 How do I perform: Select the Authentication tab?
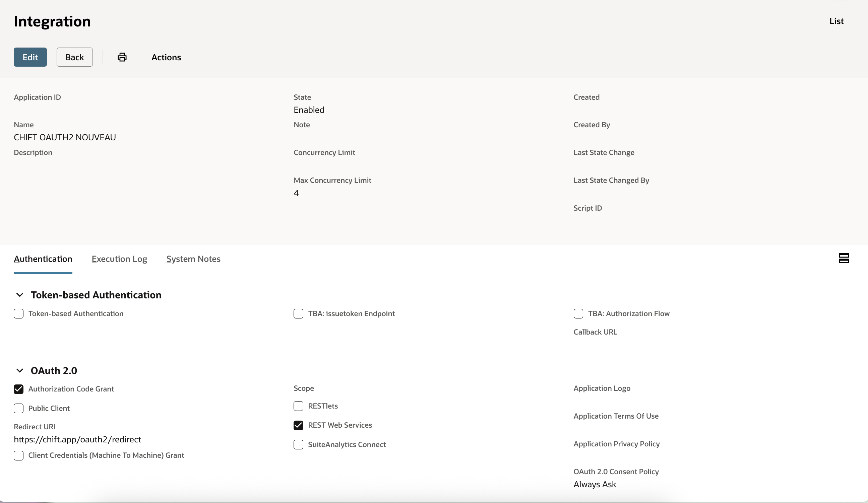[43, 259]
